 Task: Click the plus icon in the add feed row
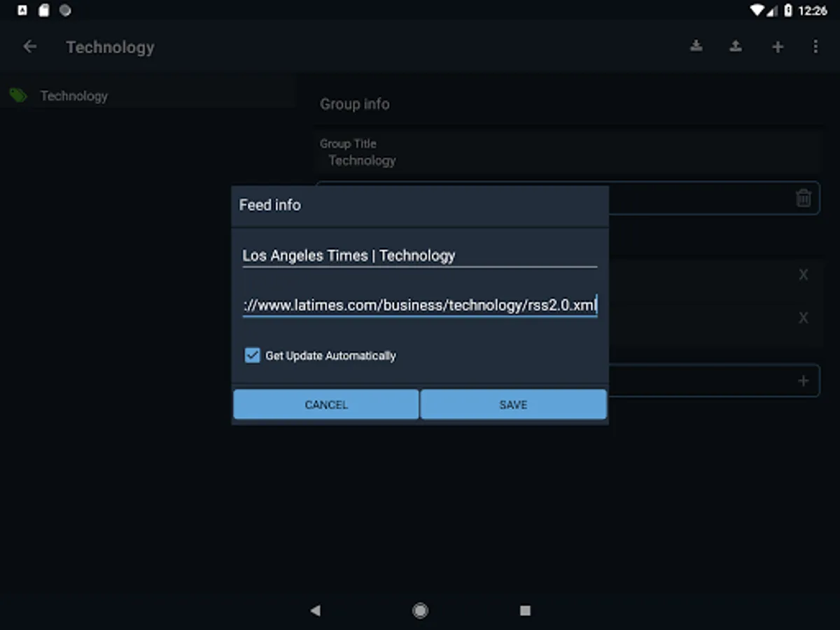[x=804, y=381]
